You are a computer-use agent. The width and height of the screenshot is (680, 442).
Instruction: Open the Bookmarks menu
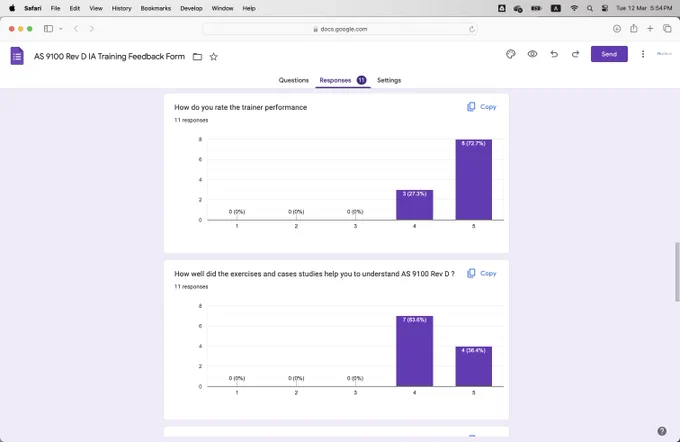pos(156,8)
